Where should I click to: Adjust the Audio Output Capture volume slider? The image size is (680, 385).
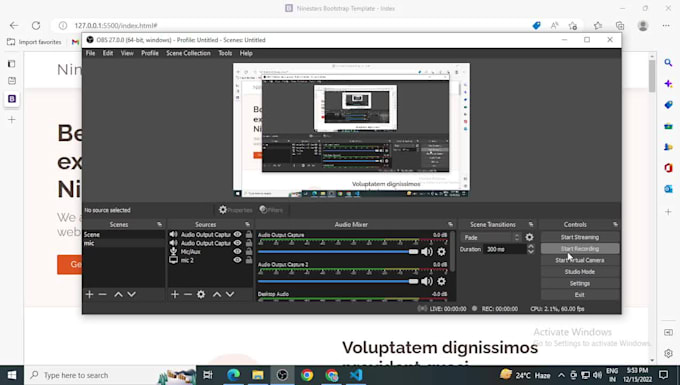(x=338, y=252)
